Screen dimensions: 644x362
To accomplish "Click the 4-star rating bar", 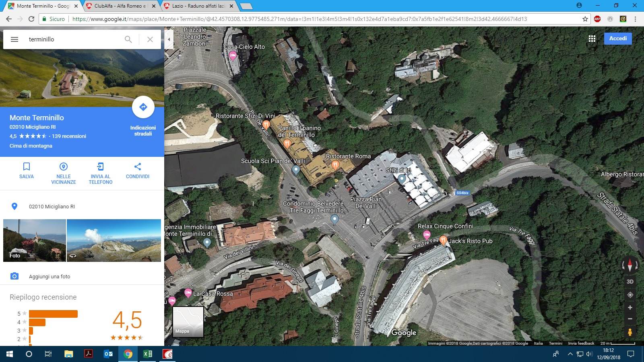I will (37, 322).
